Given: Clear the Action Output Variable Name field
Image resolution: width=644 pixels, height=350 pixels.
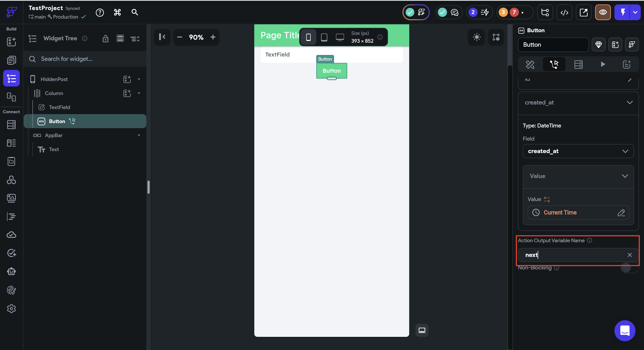Looking at the screenshot, I should coord(629,255).
